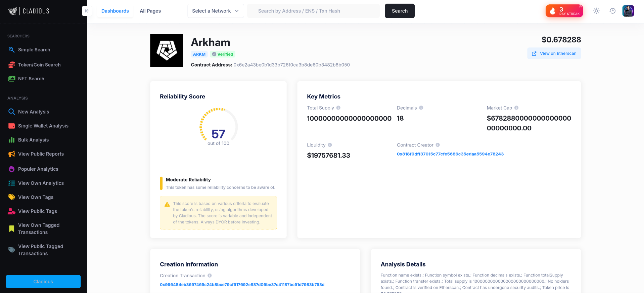The image size is (644, 293).
Task: Open Simple Search magnifier icon
Action: [x=11, y=50]
